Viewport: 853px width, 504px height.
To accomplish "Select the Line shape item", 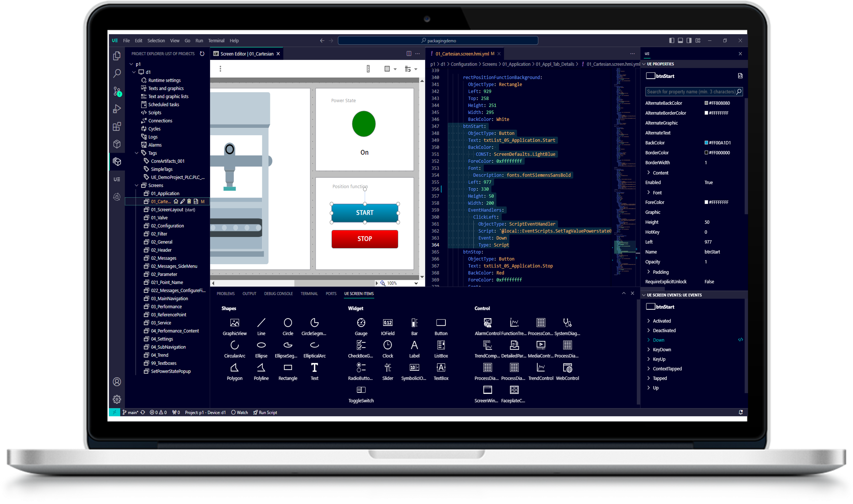I will coord(261,327).
